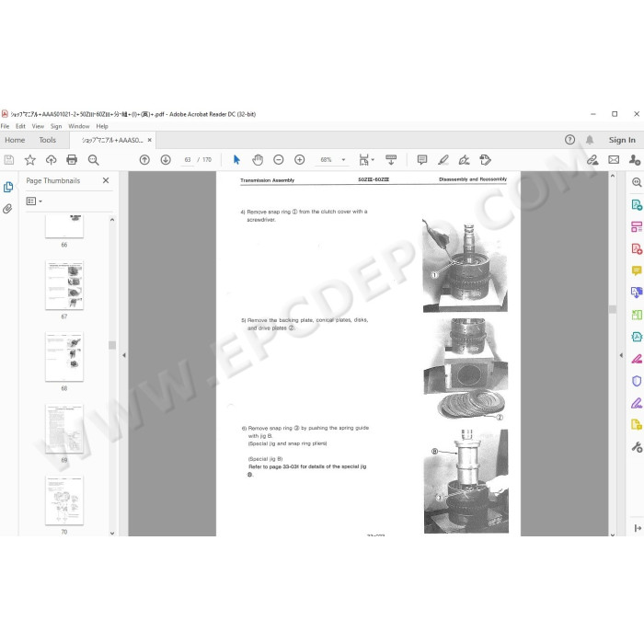Select page 68 thumbnail
Image resolution: width=644 pixels, height=644 pixels.
[x=64, y=357]
